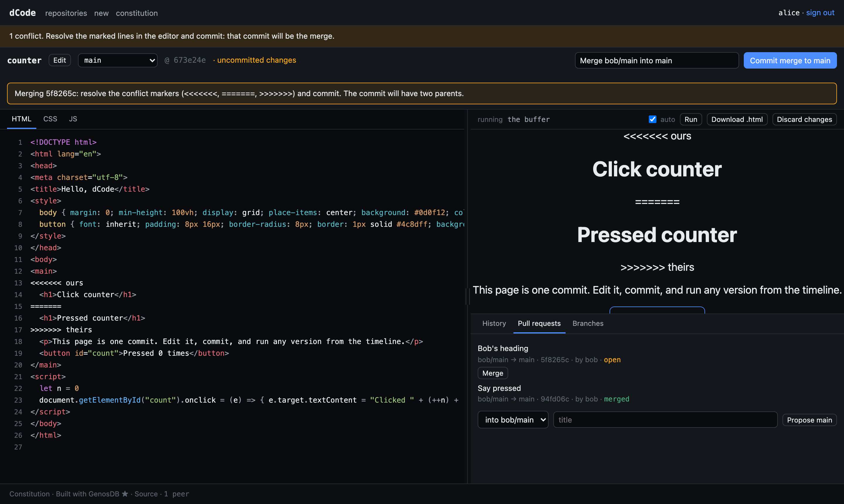The height and width of the screenshot is (504, 844).
Task: Open the Source footer link
Action: point(146,494)
